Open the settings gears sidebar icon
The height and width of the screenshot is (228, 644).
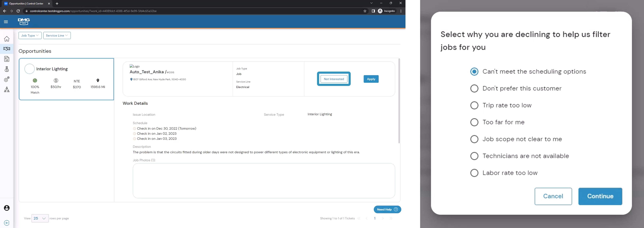coord(7,79)
